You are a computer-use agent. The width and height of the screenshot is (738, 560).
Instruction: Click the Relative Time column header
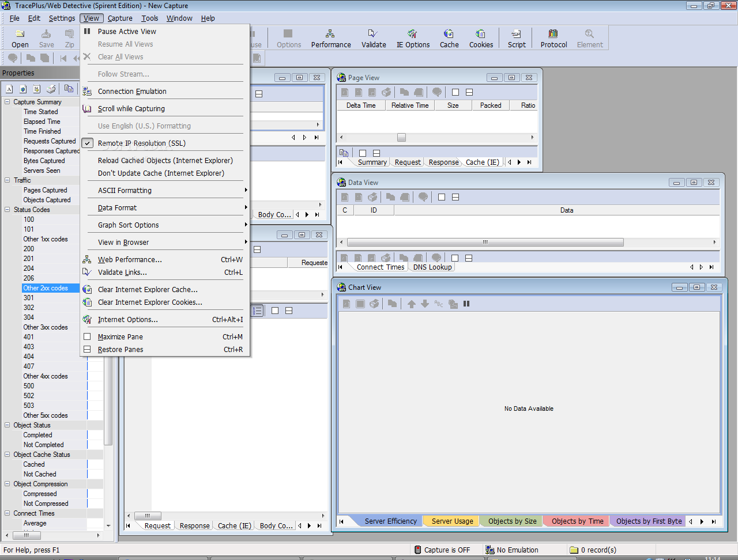tap(410, 105)
